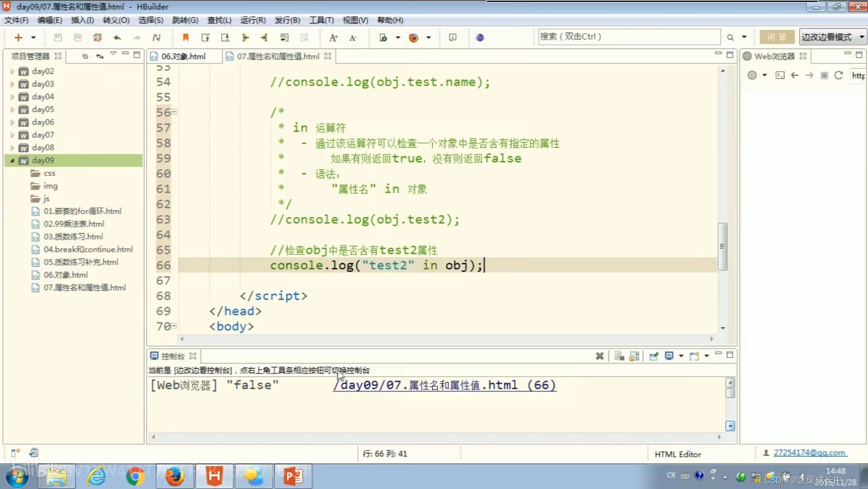Open the 编辑(E) menu
This screenshot has height=489, width=868.
49,20
